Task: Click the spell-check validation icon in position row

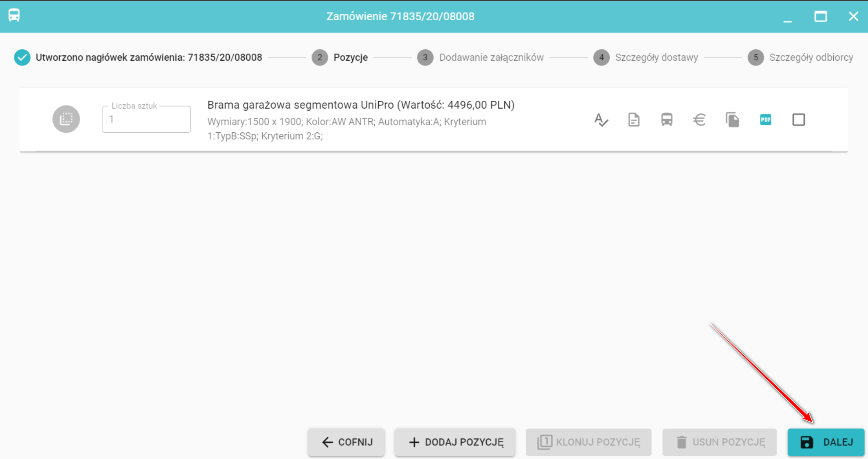Action: click(x=601, y=120)
